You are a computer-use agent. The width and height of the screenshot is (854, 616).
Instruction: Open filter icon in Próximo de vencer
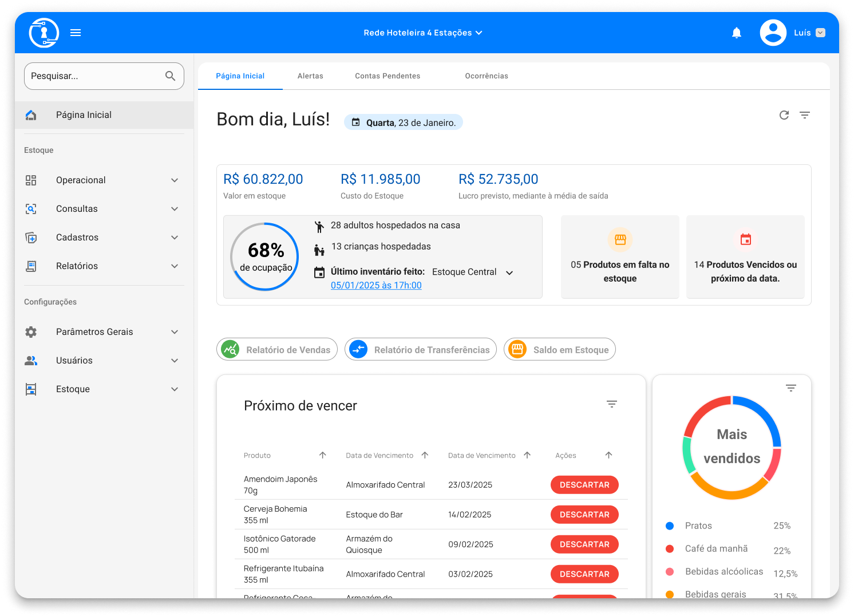point(611,404)
